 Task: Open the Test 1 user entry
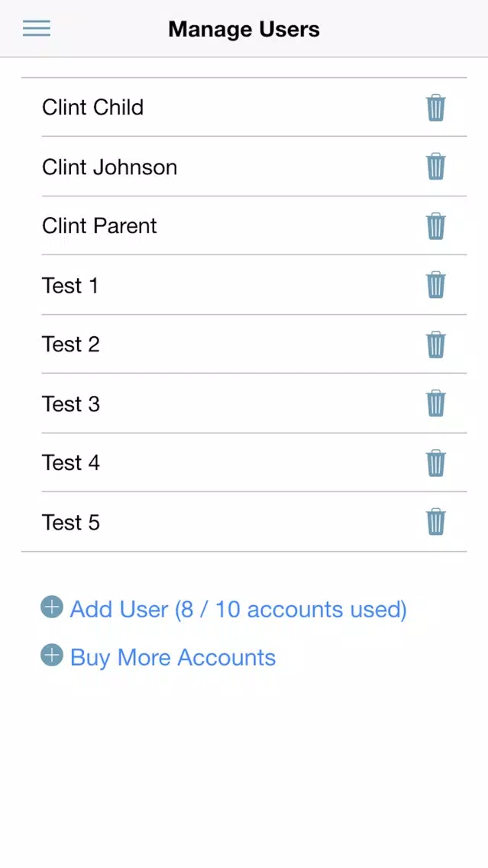click(x=244, y=284)
